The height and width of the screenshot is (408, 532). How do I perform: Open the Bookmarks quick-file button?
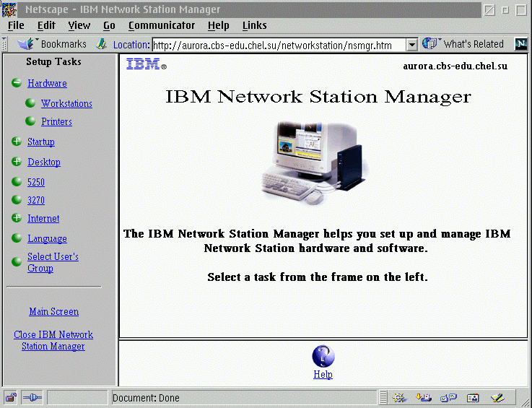[x=52, y=44]
